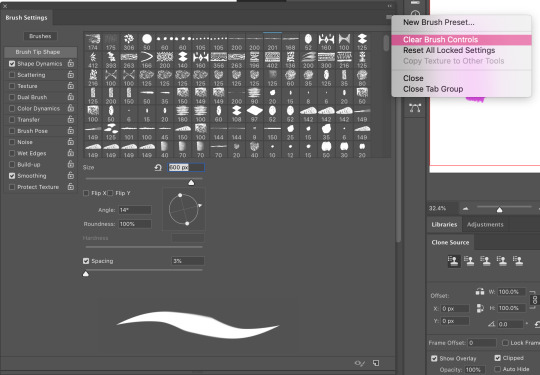Toggle the lock icon beside Brush Pose
The image size is (540, 375).
point(71,131)
